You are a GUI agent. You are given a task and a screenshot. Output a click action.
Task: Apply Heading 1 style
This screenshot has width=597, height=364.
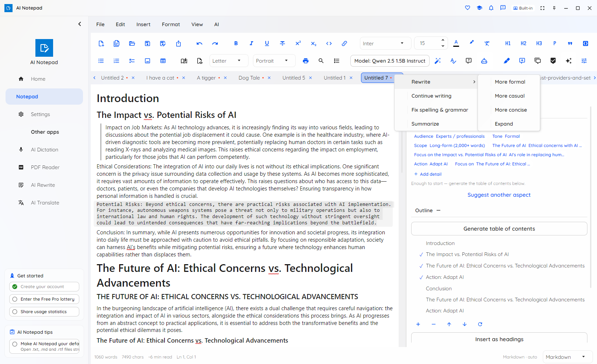pos(508,43)
